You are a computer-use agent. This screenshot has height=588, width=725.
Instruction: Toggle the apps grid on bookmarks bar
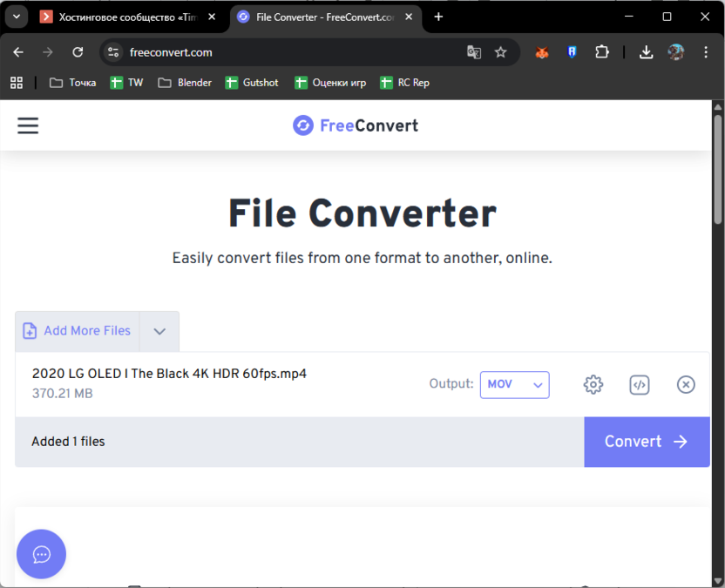pyautogui.click(x=16, y=82)
